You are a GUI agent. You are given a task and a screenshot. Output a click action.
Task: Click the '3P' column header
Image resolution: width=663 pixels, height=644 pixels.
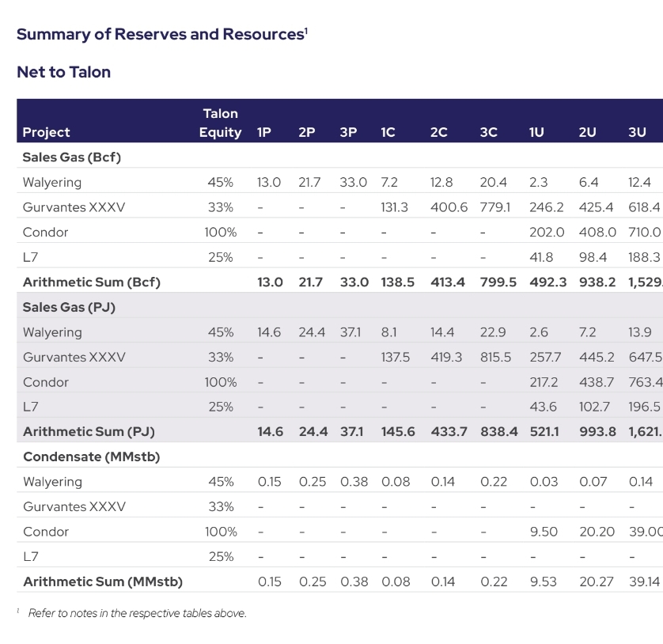pyautogui.click(x=348, y=132)
